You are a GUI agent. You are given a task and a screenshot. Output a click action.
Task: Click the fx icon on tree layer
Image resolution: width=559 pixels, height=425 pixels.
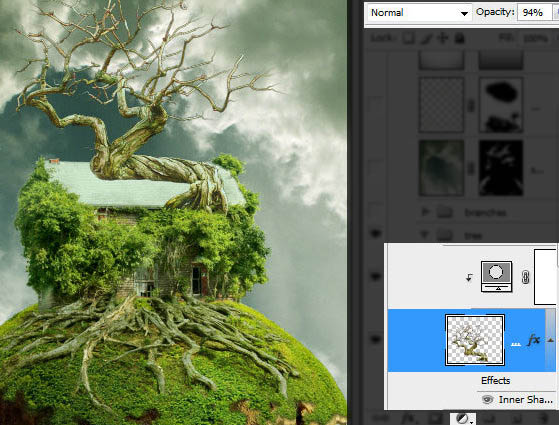tap(533, 340)
